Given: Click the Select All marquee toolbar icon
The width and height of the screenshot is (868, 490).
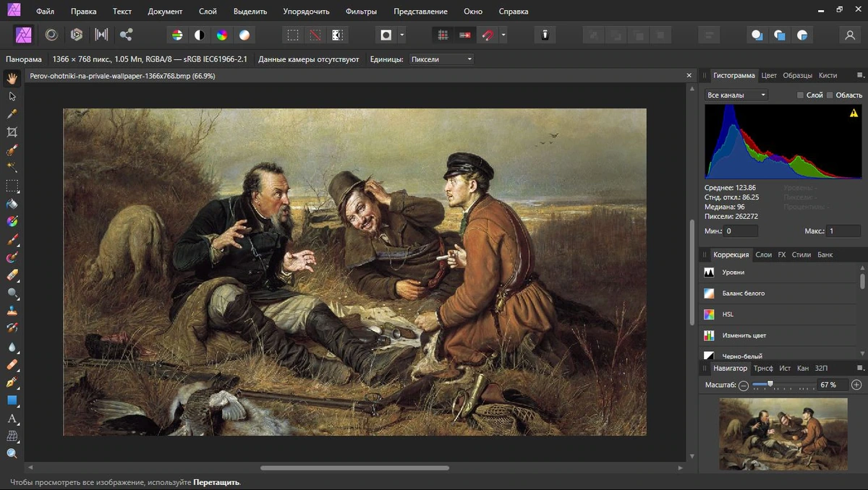Looking at the screenshot, I should click(x=292, y=34).
